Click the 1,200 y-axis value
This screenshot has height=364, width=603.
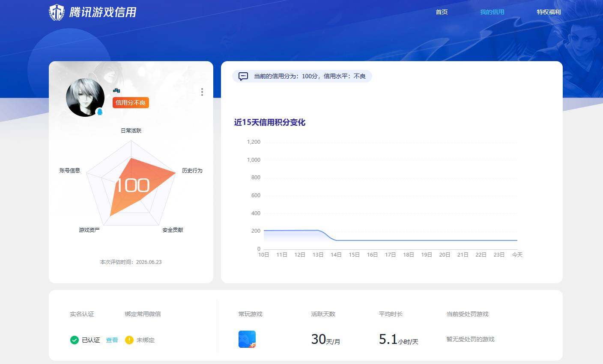click(x=254, y=142)
